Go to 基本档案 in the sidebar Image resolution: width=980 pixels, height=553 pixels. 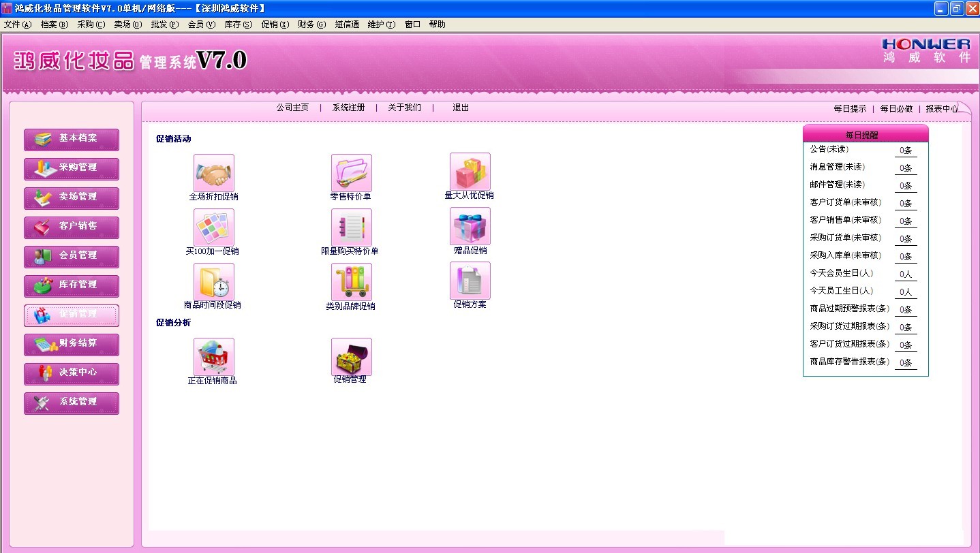tap(72, 139)
